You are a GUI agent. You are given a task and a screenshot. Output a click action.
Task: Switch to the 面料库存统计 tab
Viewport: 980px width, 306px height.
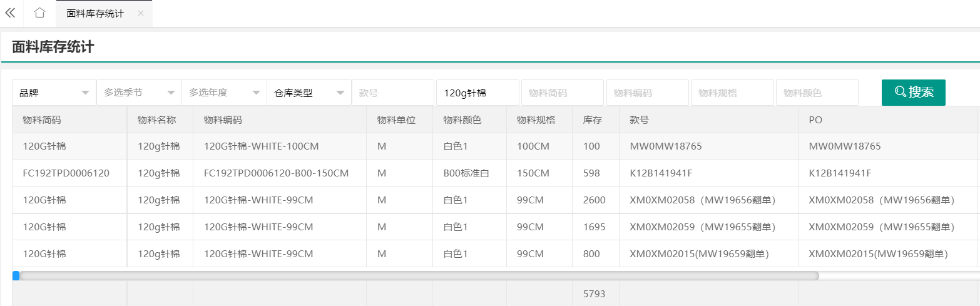click(95, 13)
